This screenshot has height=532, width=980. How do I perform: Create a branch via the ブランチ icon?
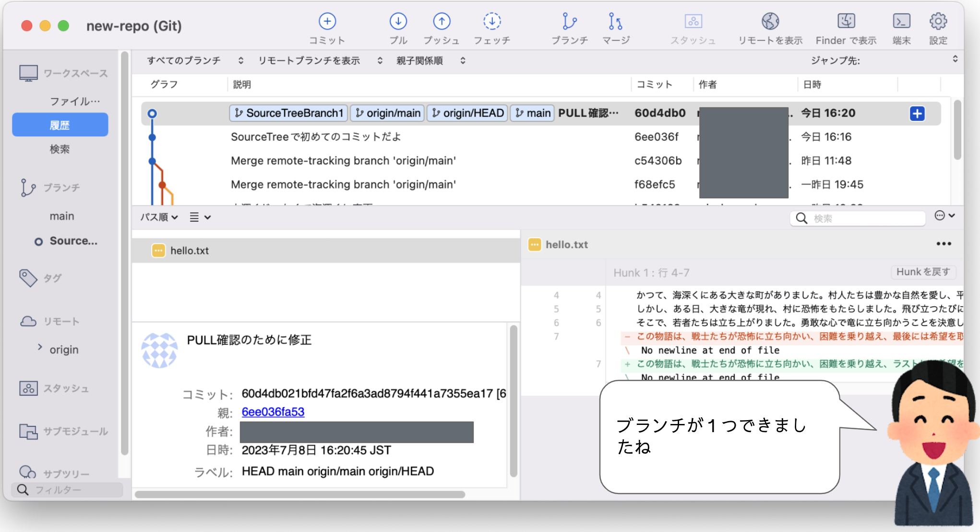(x=570, y=26)
